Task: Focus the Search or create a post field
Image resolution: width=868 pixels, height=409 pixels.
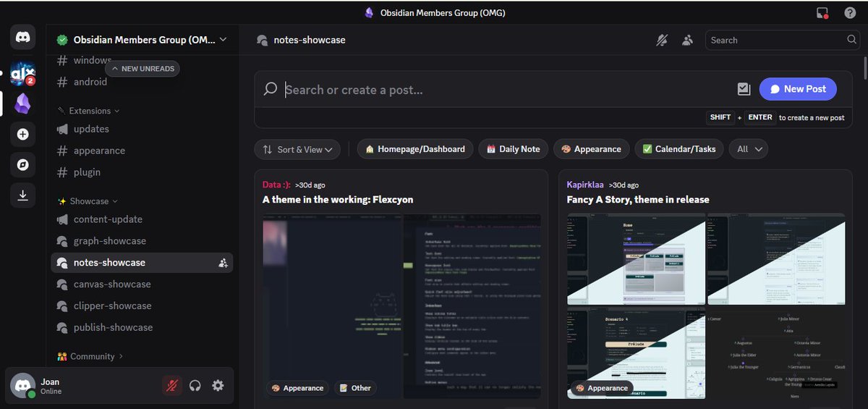Action: tap(506, 90)
